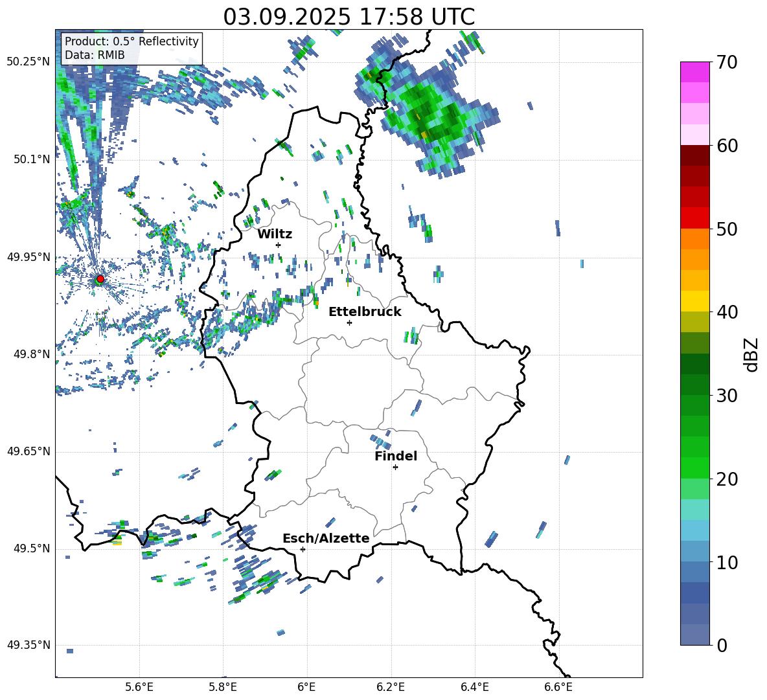Image resolution: width=767 pixels, height=700 pixels.
Task: Click the 5.6°E longitude label
Action: [139, 687]
